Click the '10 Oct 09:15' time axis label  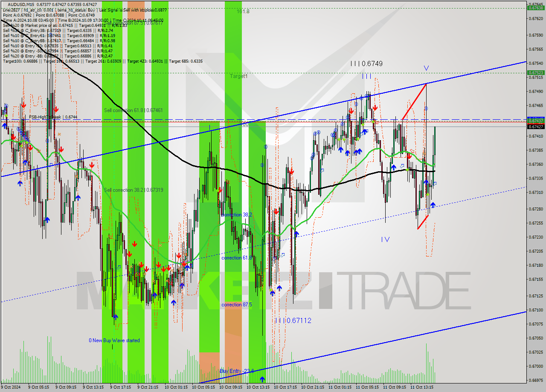pos(231,387)
